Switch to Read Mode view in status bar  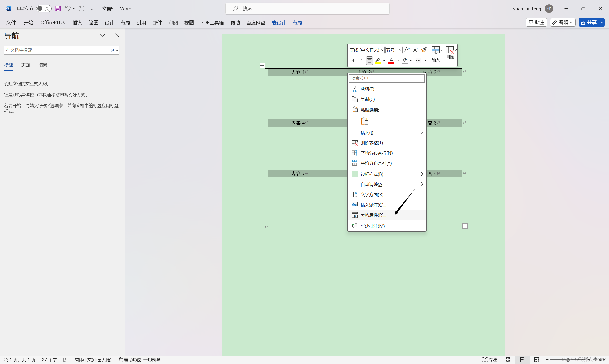point(508,359)
